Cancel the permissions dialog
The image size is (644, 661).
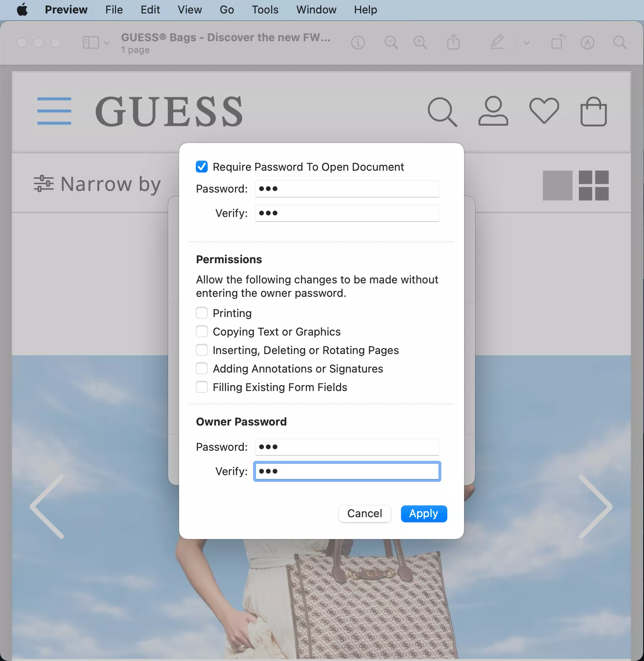pyautogui.click(x=364, y=513)
